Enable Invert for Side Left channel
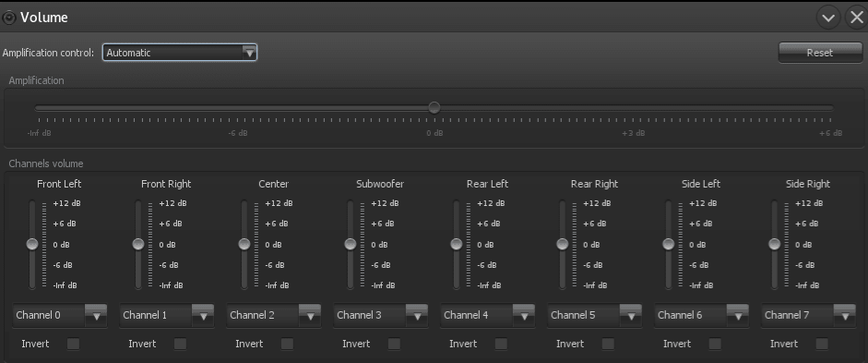 coord(715,344)
